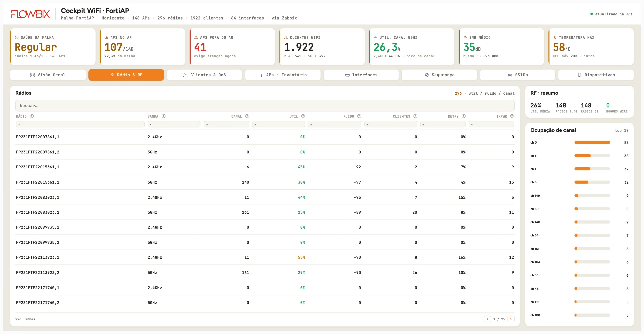Click the info icon beside TXPWR column
Image resolution: width=644 pixels, height=334 pixels.
click(x=512, y=116)
